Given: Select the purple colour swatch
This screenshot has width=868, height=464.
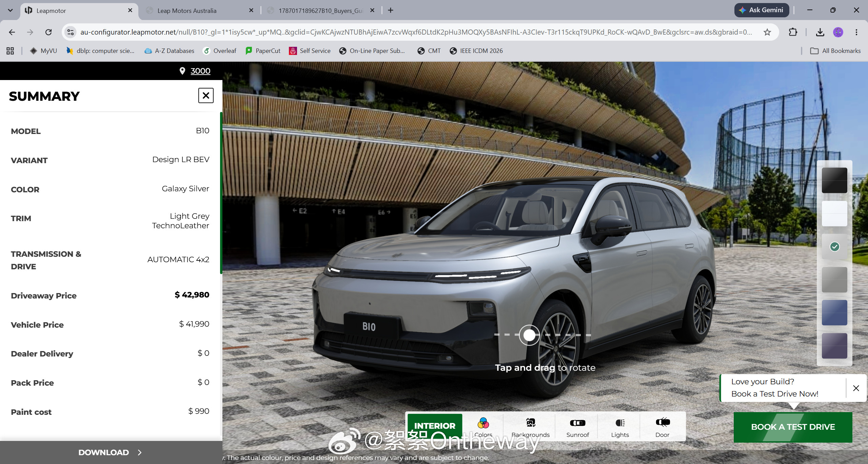Looking at the screenshot, I should pos(834,346).
